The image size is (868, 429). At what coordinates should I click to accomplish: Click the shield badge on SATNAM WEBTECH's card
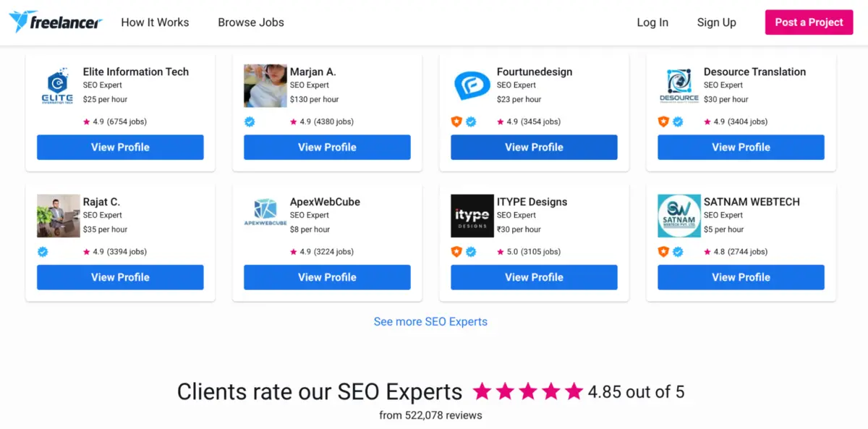[x=662, y=252]
